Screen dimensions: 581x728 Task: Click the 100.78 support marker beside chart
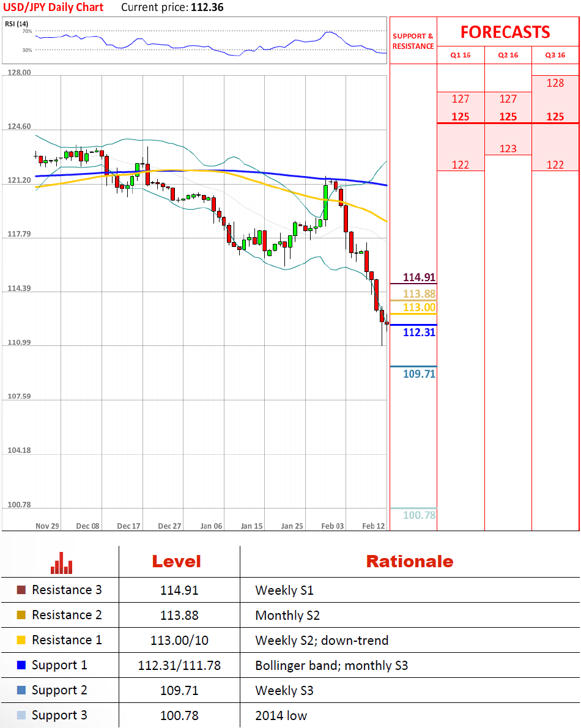point(419,515)
